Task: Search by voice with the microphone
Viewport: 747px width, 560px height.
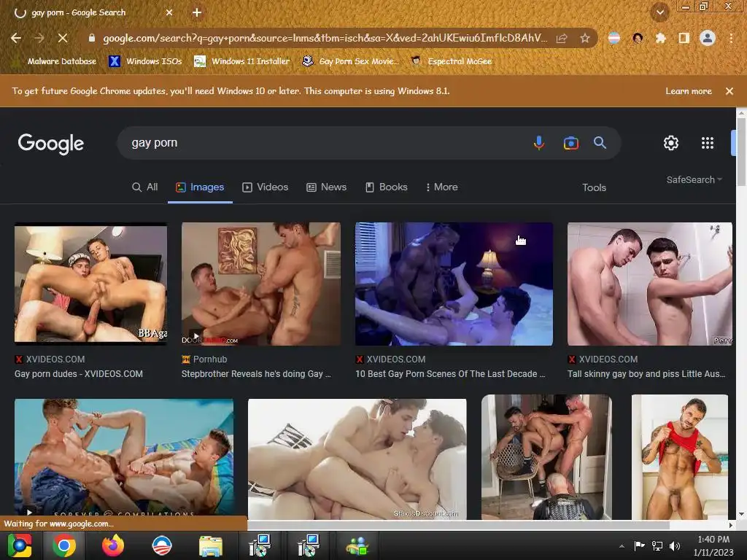Action: tap(539, 143)
